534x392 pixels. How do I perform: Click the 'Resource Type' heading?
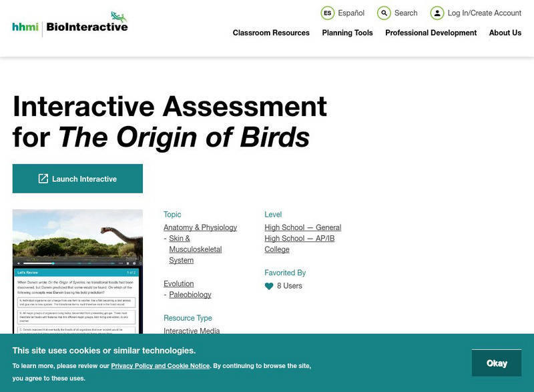(x=188, y=318)
